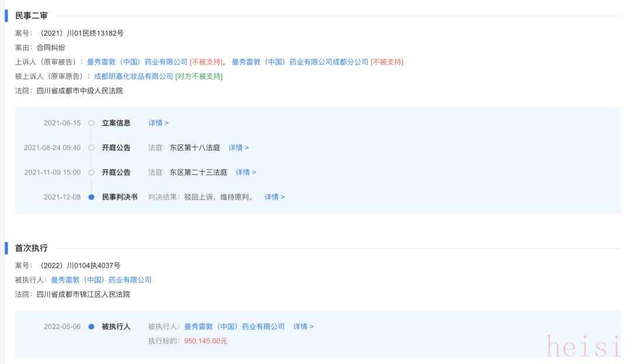Viewport: 631px width, 364px height.
Task: Open 详情 for 东区第二十三法庭 hearing notice
Action: (246, 172)
